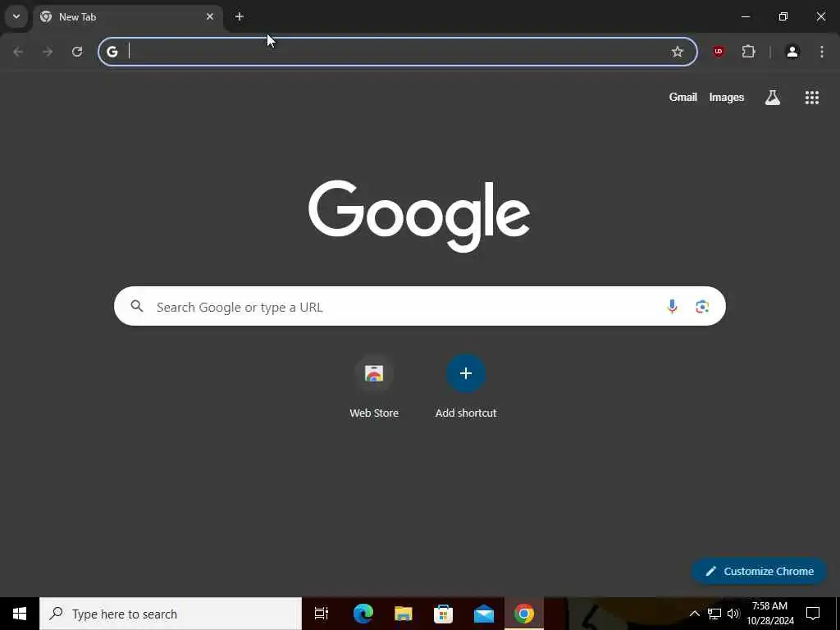Go back using the back arrow
840x630 pixels.
(x=18, y=52)
